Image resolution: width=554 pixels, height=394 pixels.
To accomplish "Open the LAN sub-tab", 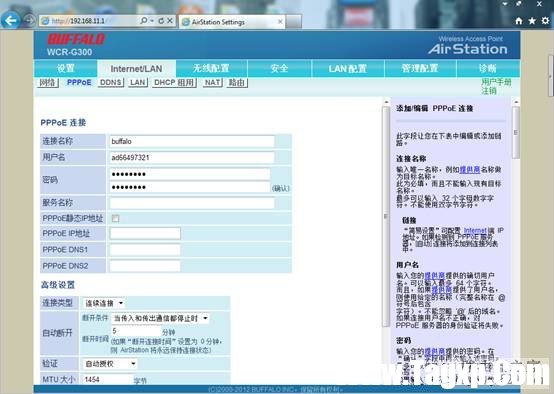I will click(138, 83).
